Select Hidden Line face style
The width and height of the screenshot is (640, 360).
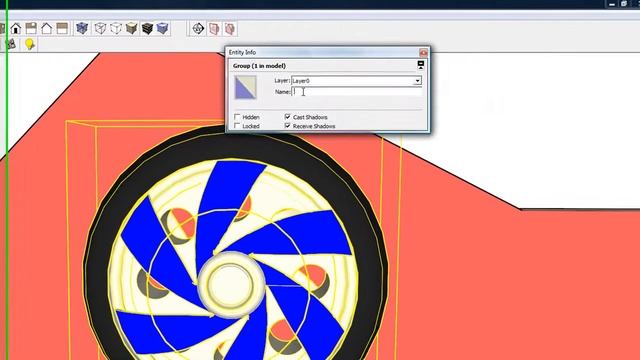116,28
